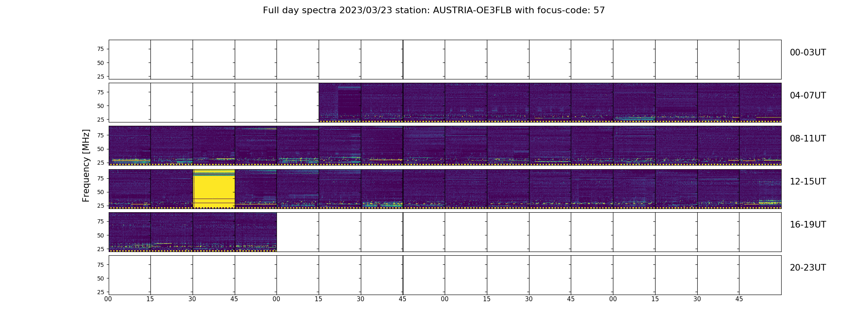Click the 50 tick label on the 16-19UT row

click(x=100, y=235)
